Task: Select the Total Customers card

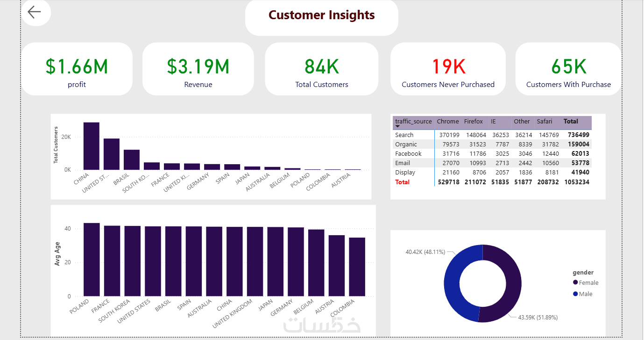Action: [x=322, y=69]
